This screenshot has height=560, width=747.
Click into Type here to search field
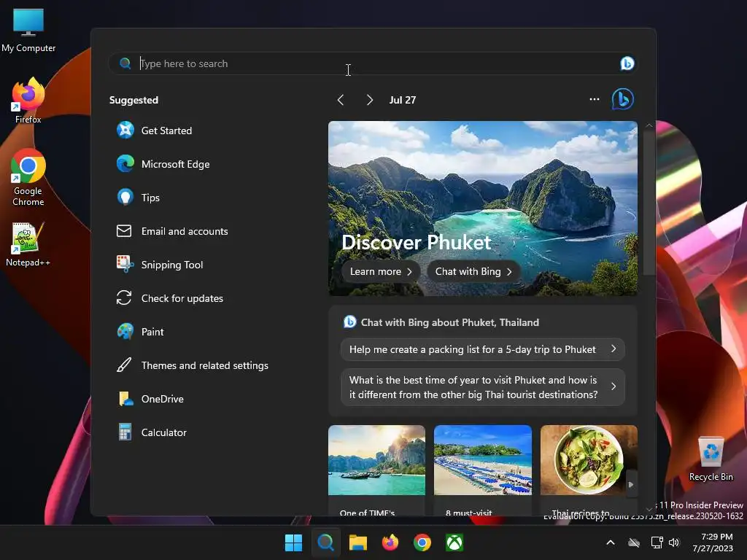(x=371, y=63)
